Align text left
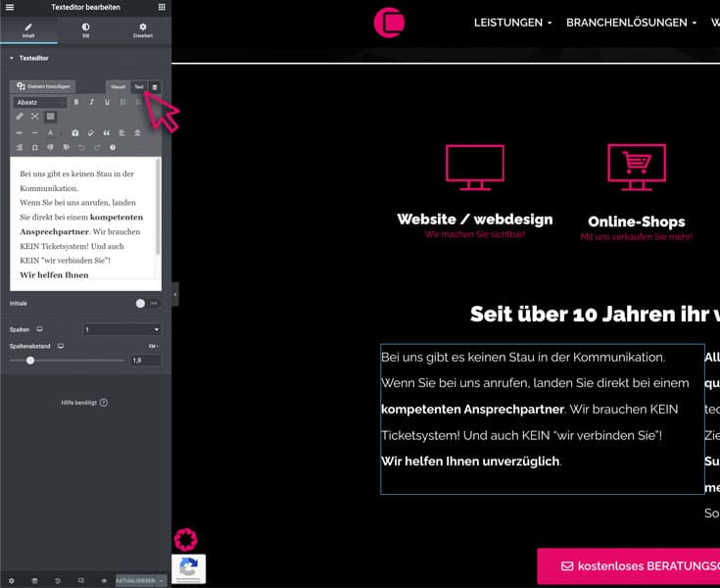The height and width of the screenshot is (588, 720). (x=121, y=133)
